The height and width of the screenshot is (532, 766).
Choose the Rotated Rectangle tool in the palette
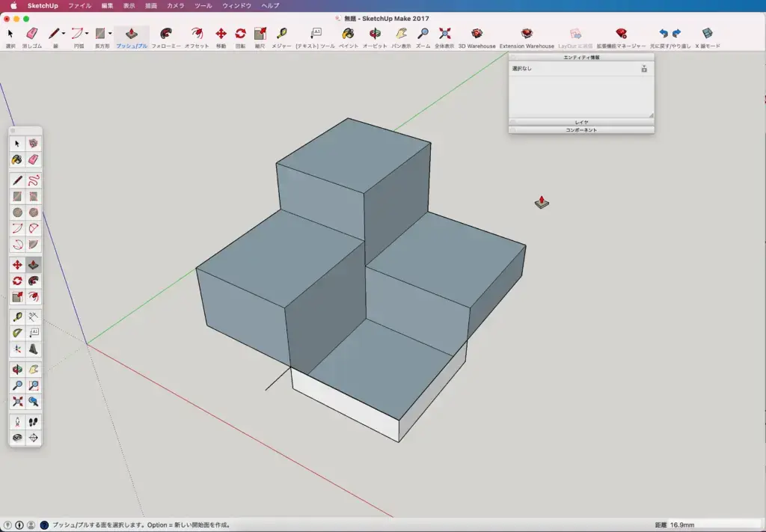pos(33,196)
